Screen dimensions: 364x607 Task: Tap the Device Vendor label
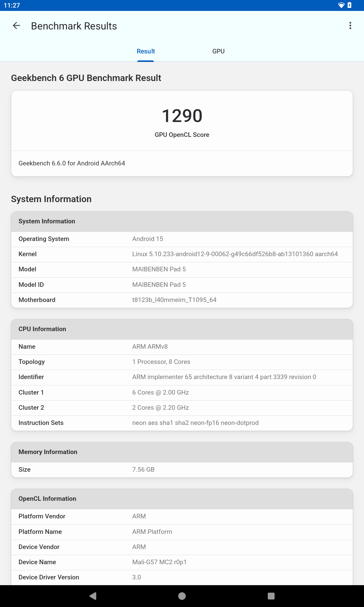click(39, 547)
